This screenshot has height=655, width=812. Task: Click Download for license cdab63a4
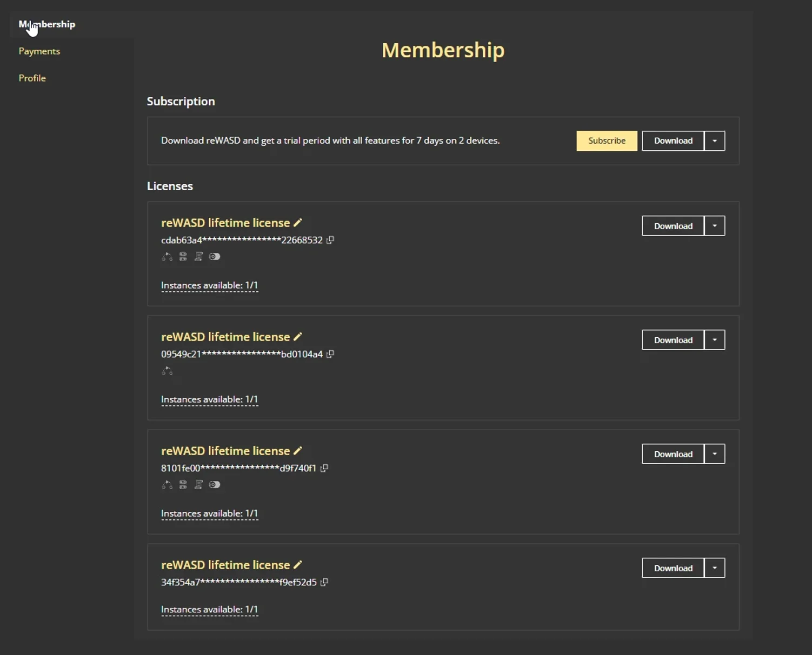[673, 226]
